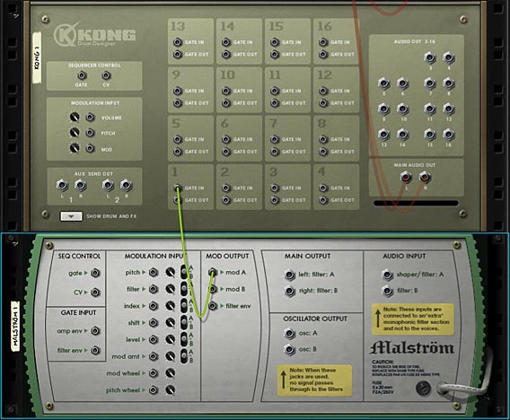Click Malström pitch modulation input jack
Image resolution: width=510 pixels, height=420 pixels.
point(154,273)
